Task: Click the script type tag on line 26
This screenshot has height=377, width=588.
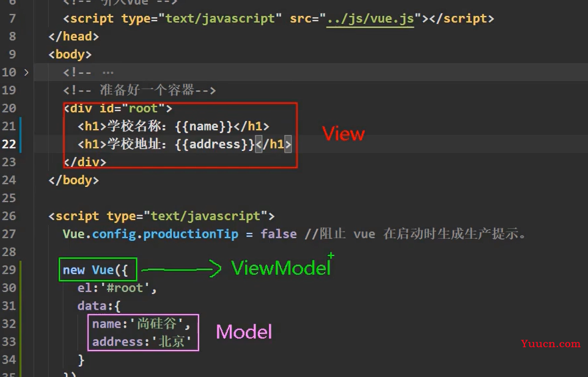Action: pyautogui.click(x=161, y=216)
